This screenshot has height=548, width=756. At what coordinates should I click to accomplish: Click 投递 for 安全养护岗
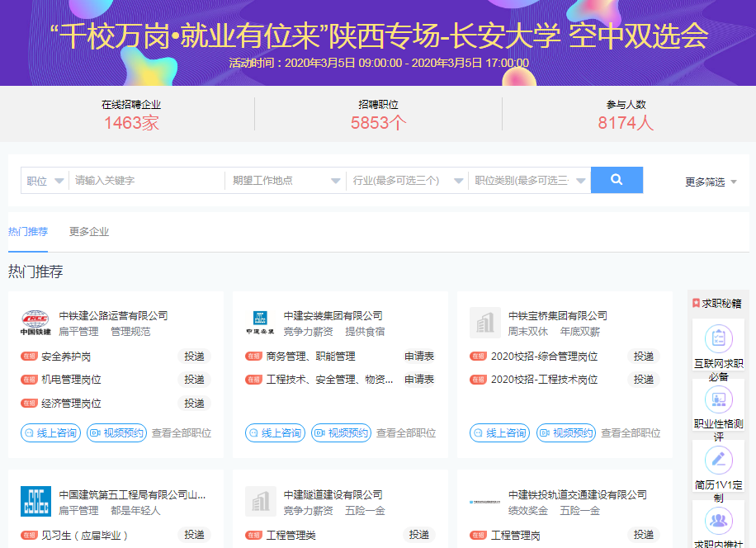[x=194, y=357]
